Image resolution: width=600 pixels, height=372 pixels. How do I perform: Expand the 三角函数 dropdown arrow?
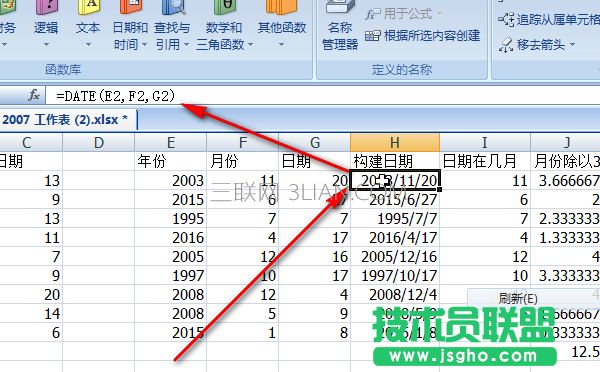tap(251, 44)
